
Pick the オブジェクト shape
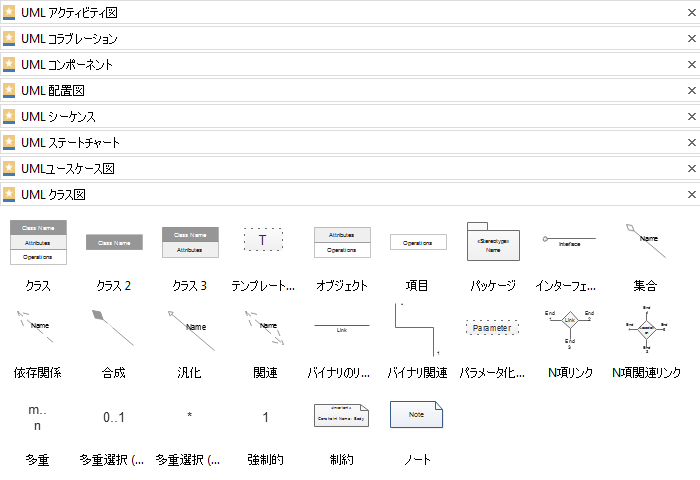[342, 242]
